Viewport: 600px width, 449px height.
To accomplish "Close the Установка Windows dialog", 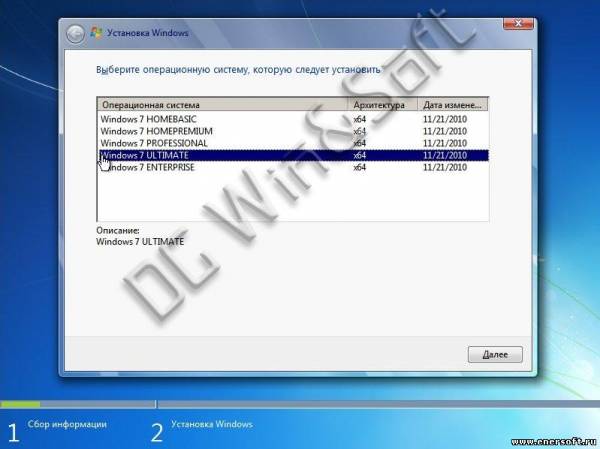I will 518,24.
